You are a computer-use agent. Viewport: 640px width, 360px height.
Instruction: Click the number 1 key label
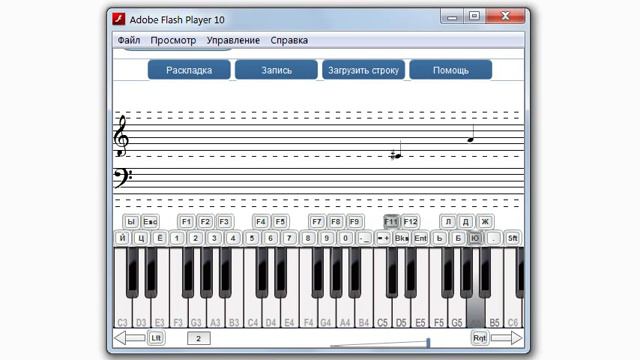click(x=176, y=238)
